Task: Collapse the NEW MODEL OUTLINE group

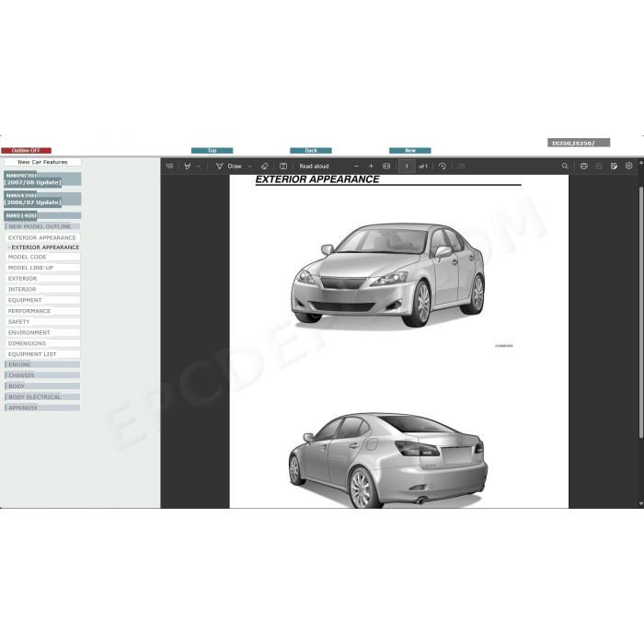Action: tap(42, 226)
